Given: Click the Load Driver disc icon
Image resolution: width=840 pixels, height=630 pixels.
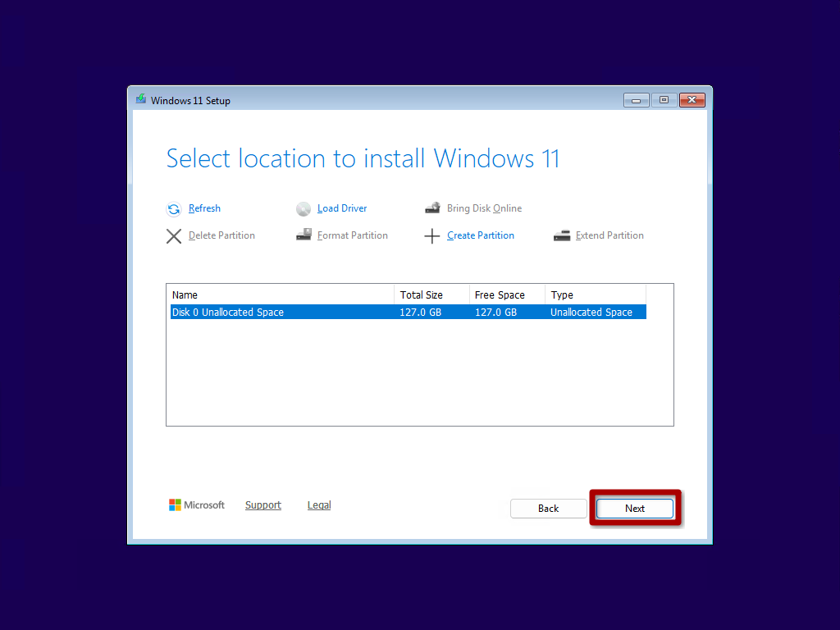Looking at the screenshot, I should point(304,209).
